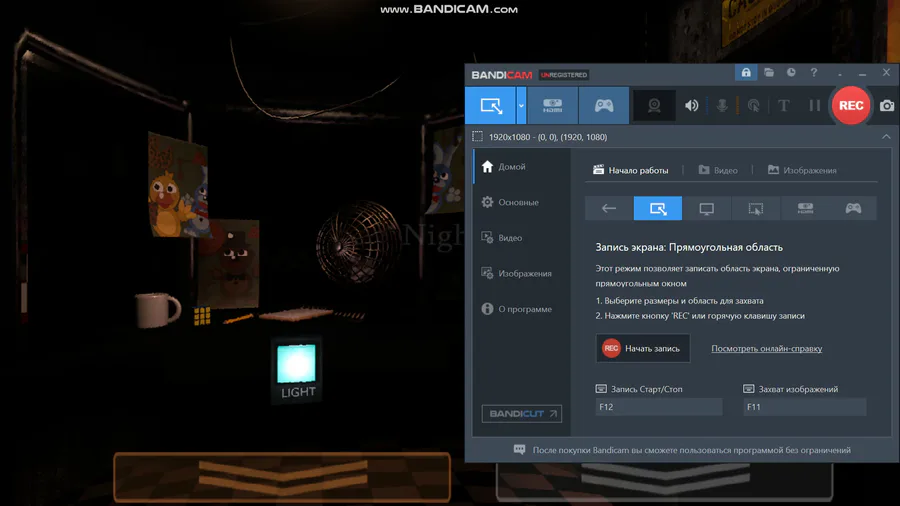Switch to game recording mode in top toolbar
900x506 pixels.
coord(604,106)
